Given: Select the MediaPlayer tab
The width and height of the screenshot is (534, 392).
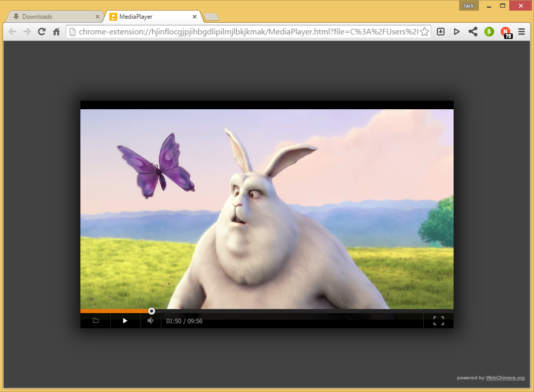Looking at the screenshot, I should tap(153, 16).
